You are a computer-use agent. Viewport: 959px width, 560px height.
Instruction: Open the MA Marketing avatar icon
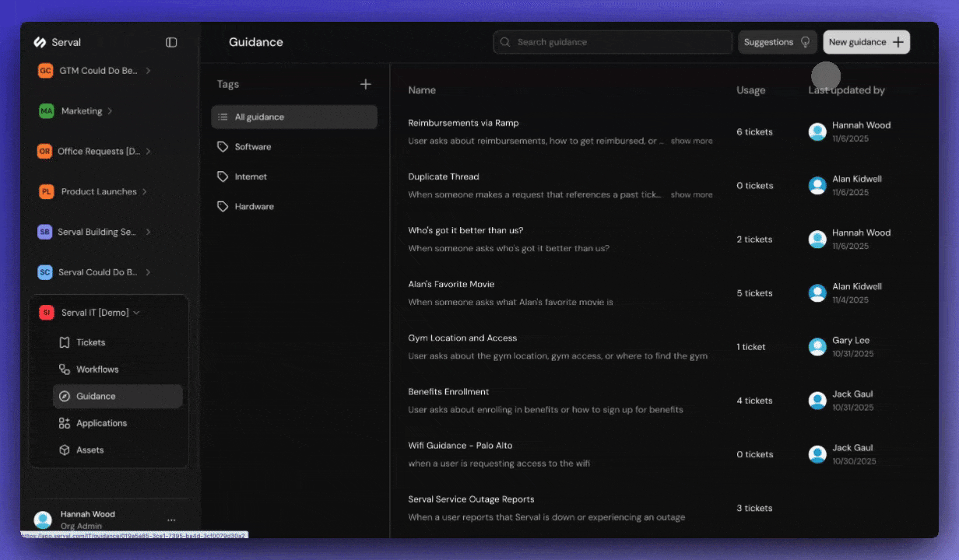click(x=47, y=111)
